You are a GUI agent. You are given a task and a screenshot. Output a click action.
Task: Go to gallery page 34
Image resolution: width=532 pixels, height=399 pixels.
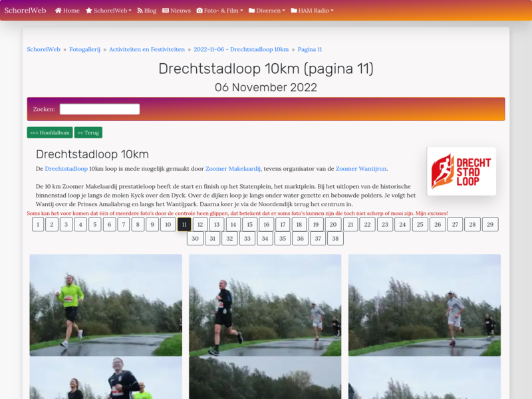(265, 239)
